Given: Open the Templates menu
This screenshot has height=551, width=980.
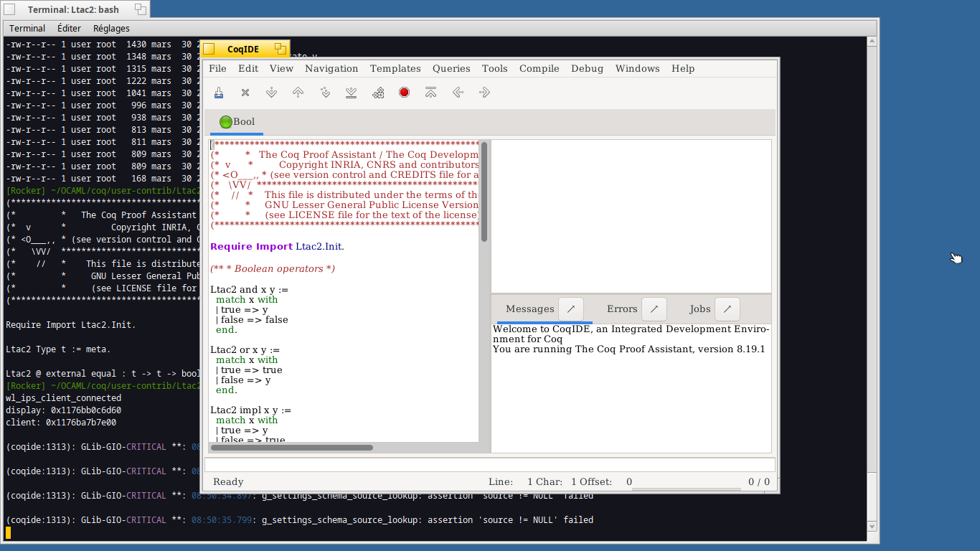Looking at the screenshot, I should (395, 69).
